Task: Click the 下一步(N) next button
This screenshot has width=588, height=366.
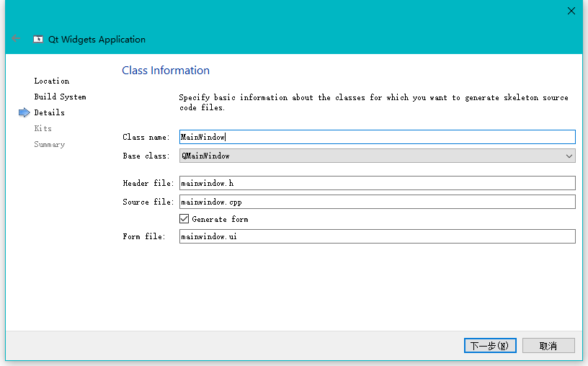Action: pyautogui.click(x=490, y=345)
